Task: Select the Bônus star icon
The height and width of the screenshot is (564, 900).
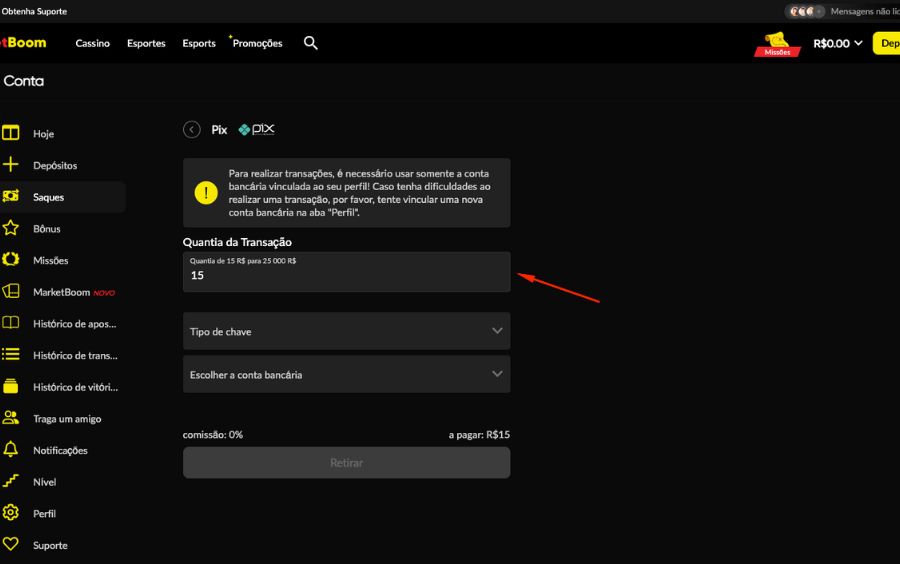Action: [x=11, y=228]
